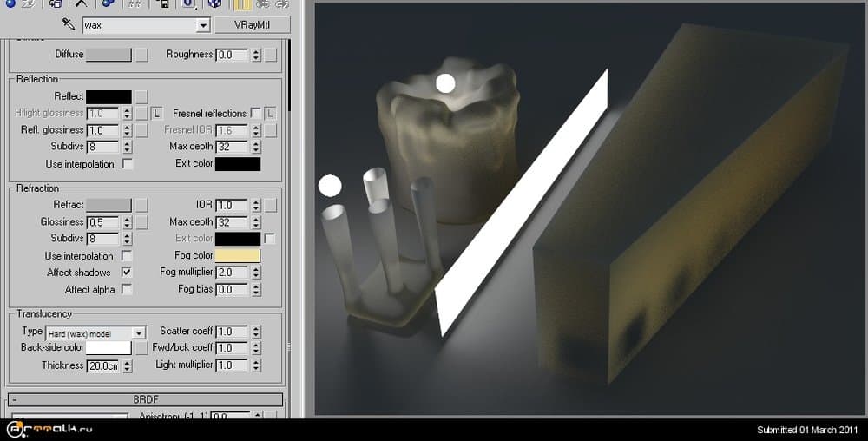Image resolution: width=868 pixels, height=441 pixels.
Task: Open the Diffuse map slot button
Action: click(141, 54)
